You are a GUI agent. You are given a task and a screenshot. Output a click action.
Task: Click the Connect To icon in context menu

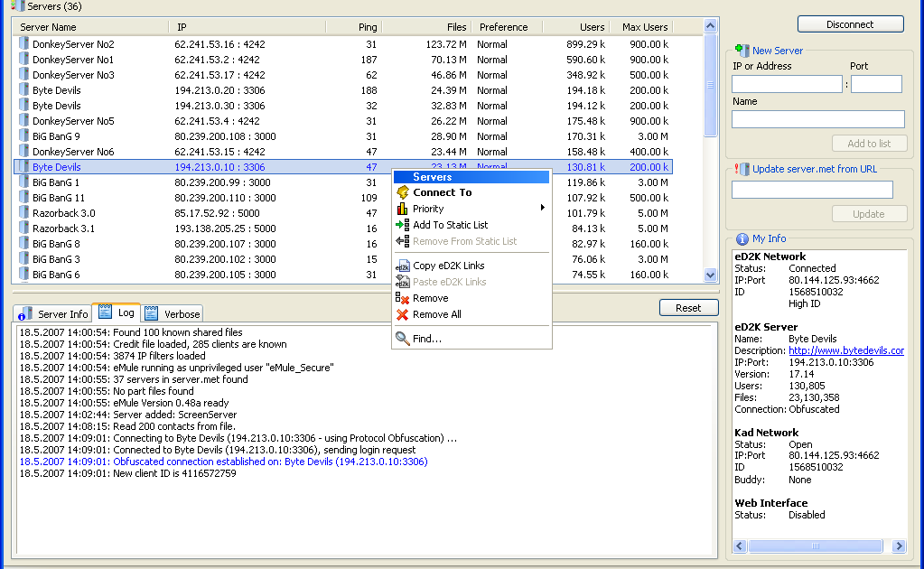[x=403, y=192]
